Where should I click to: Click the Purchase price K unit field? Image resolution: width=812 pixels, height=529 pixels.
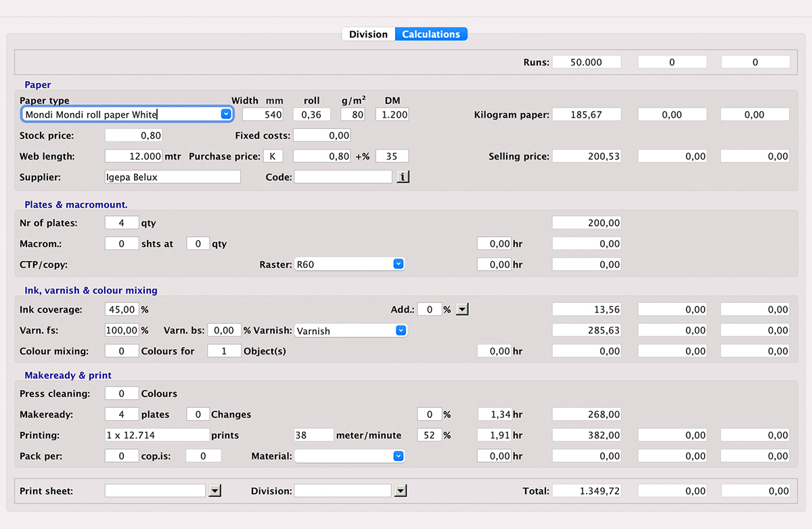273,156
